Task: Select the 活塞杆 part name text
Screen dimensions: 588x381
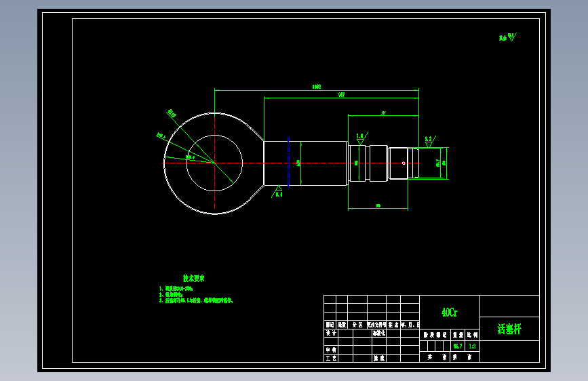Action: 509,329
